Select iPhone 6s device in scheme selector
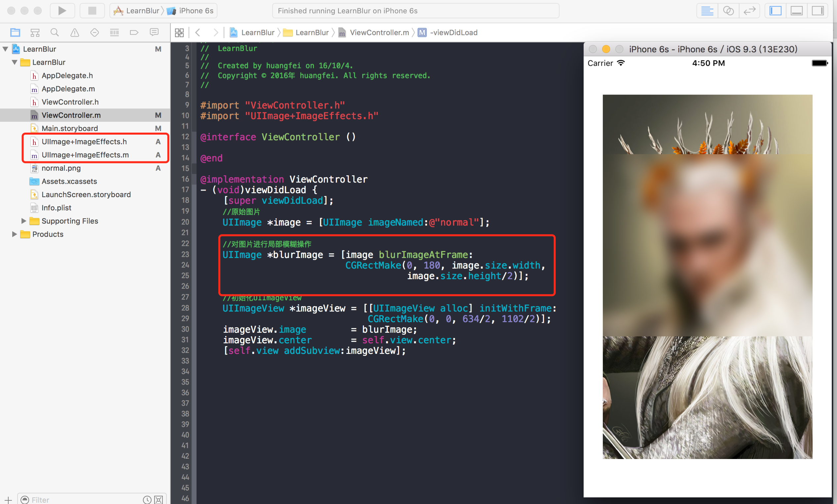 (x=196, y=11)
